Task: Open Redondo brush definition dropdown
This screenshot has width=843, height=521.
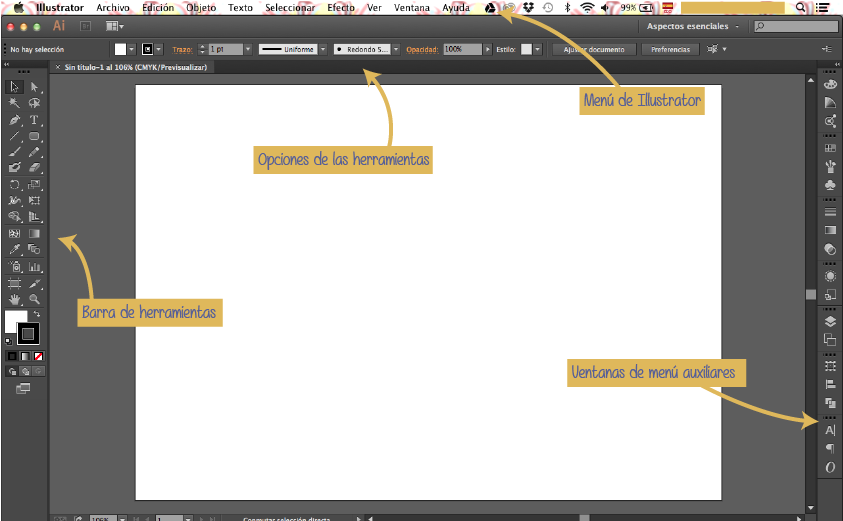Action: [396, 49]
